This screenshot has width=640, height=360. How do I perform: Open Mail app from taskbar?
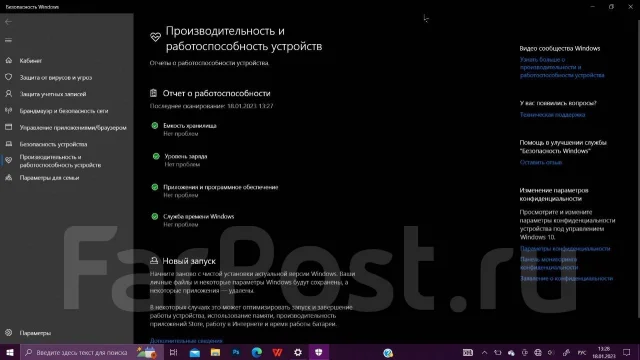coord(195,352)
